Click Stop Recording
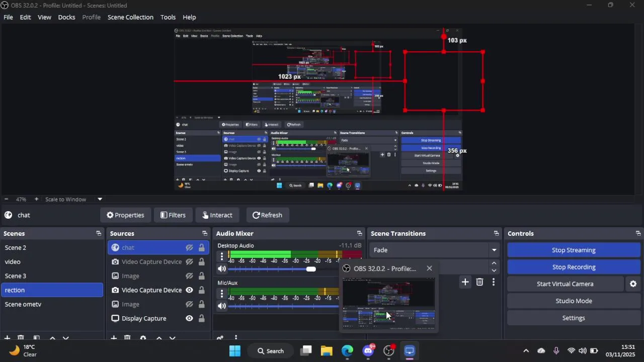The width and height of the screenshot is (644, 362). [x=574, y=267]
